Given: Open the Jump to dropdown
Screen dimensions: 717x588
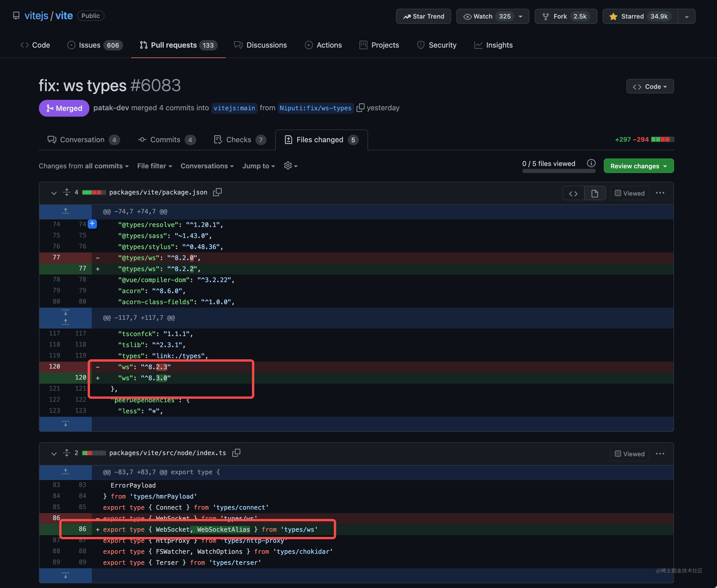Looking at the screenshot, I should pos(258,166).
